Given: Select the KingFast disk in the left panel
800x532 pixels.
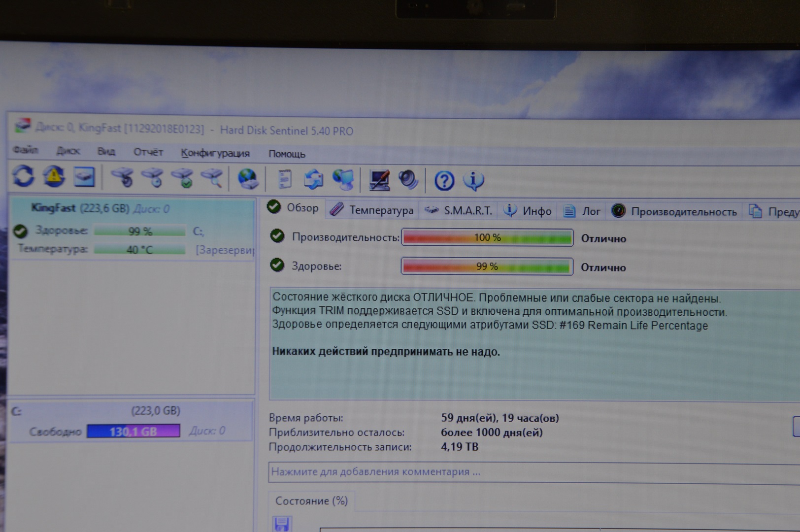Looking at the screenshot, I should pyautogui.click(x=80, y=208).
